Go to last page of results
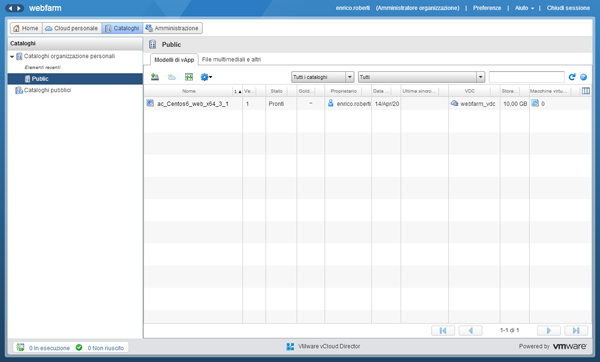 pyautogui.click(x=576, y=331)
